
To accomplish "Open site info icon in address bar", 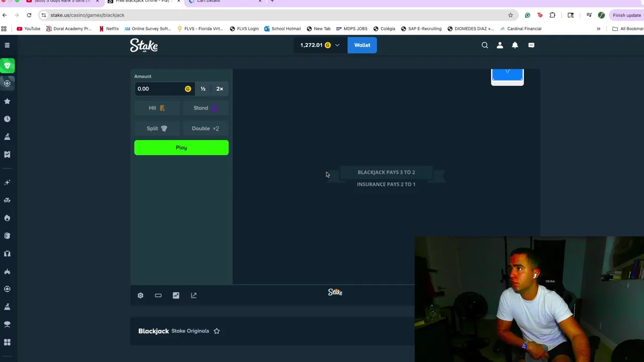I will pos(44,15).
